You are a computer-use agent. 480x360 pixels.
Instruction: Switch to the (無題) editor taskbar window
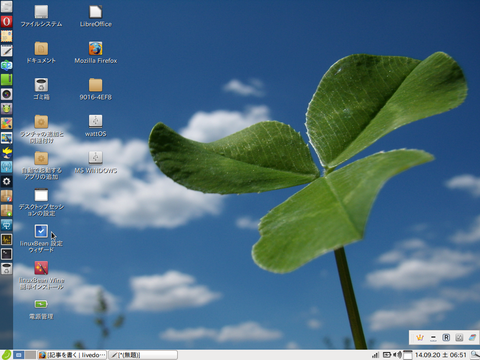143,355
